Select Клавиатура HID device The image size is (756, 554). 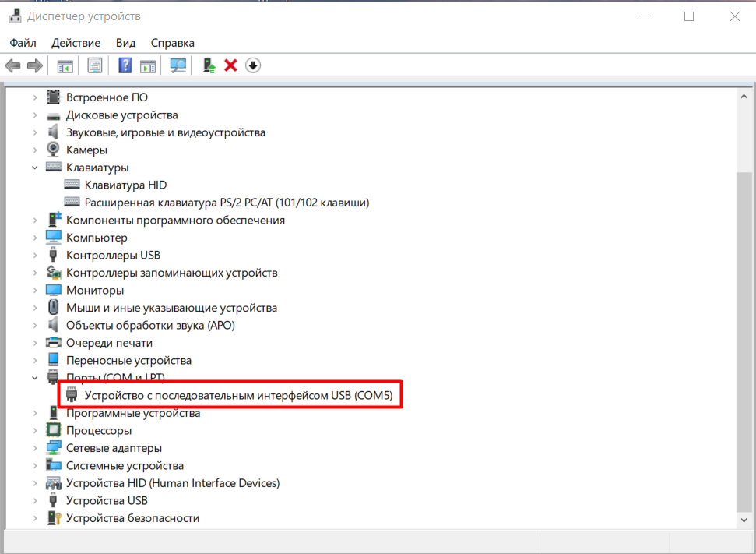[125, 185]
